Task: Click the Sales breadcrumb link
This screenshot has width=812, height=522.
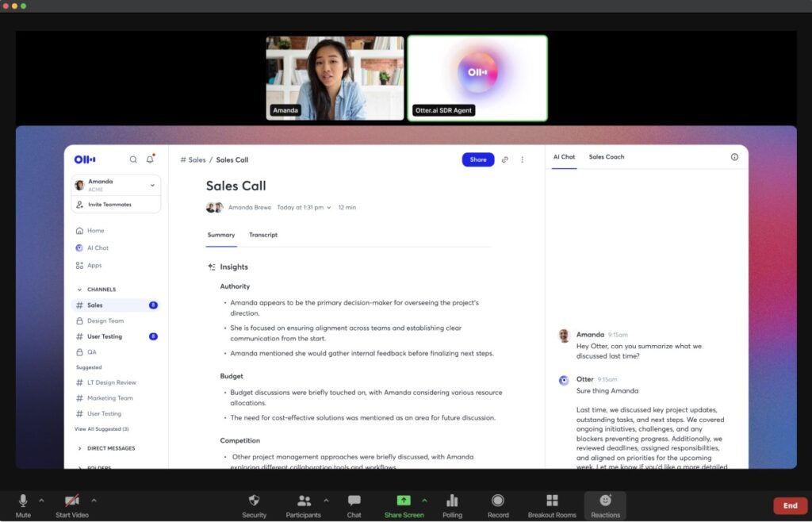Action: pos(193,159)
